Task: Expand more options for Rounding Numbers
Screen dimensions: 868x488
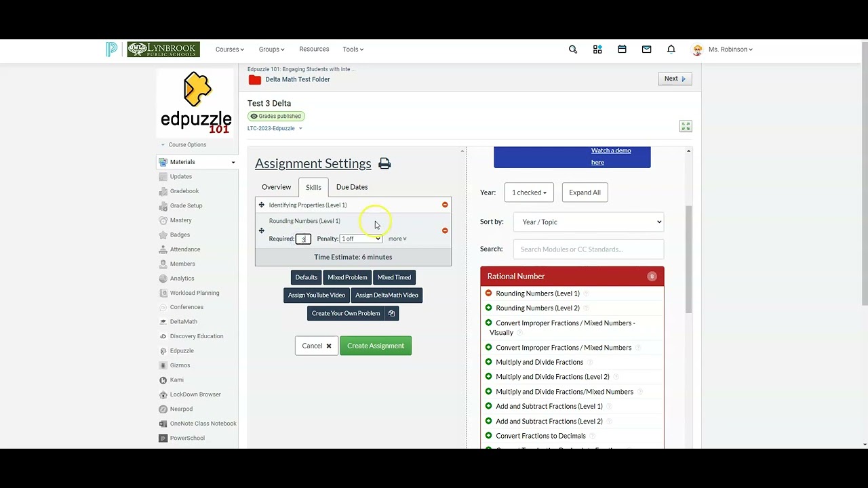Action: pyautogui.click(x=397, y=239)
